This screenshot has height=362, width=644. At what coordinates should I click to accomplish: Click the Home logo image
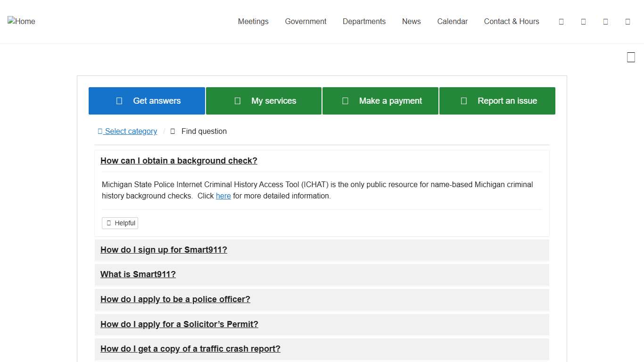click(x=21, y=21)
